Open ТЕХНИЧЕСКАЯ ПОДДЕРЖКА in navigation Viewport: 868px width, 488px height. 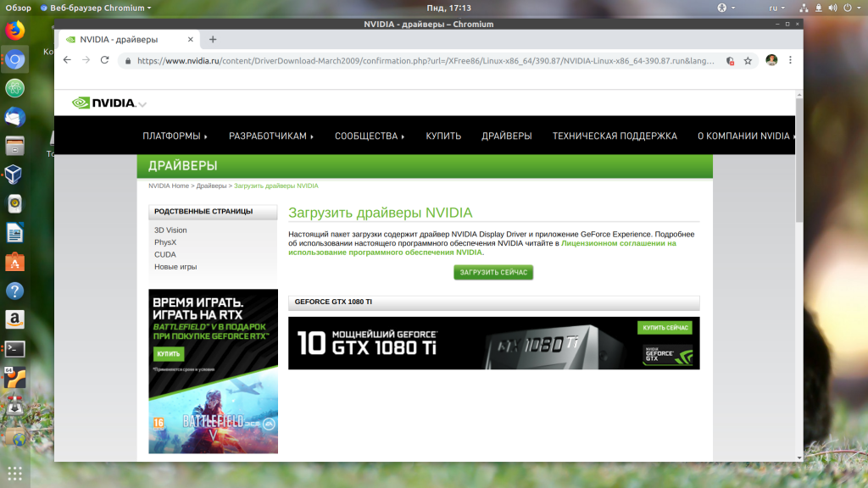pos(615,136)
